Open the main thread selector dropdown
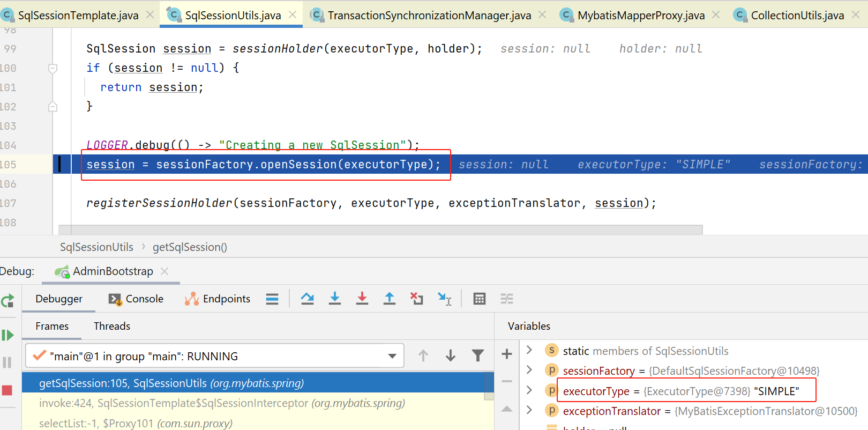The height and width of the screenshot is (430, 868). coord(392,356)
